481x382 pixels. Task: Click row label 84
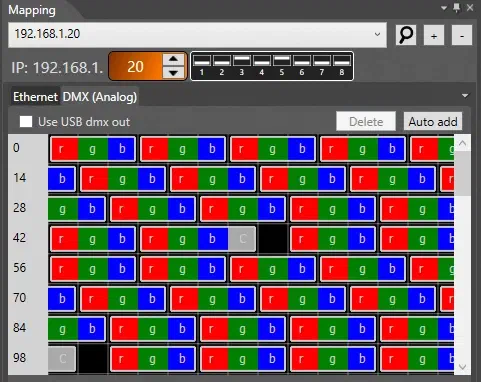[20, 328]
